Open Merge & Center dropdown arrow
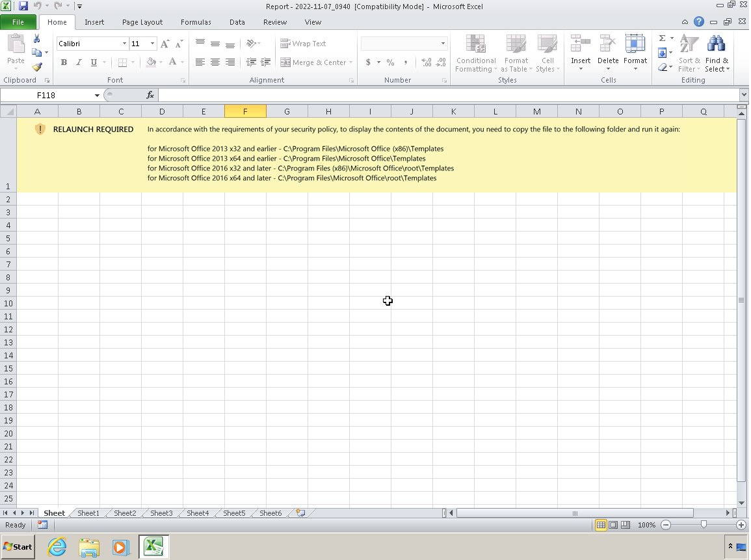The height and width of the screenshot is (560, 751). [351, 62]
